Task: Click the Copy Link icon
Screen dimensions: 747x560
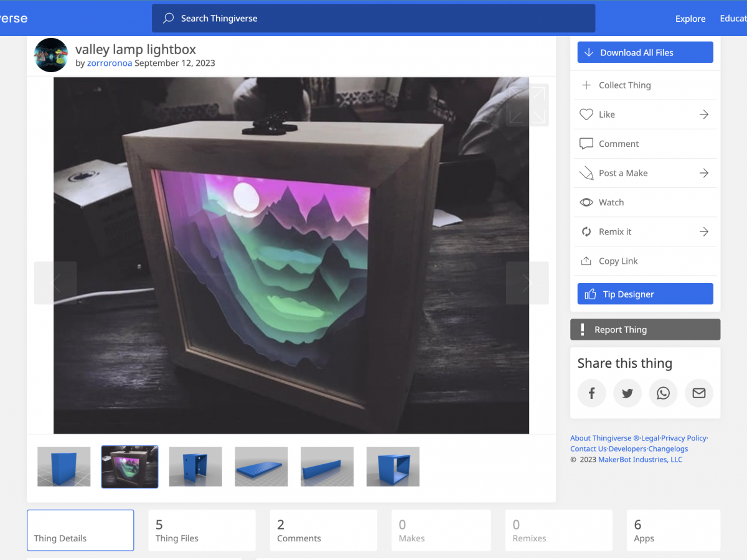Action: coord(586,261)
